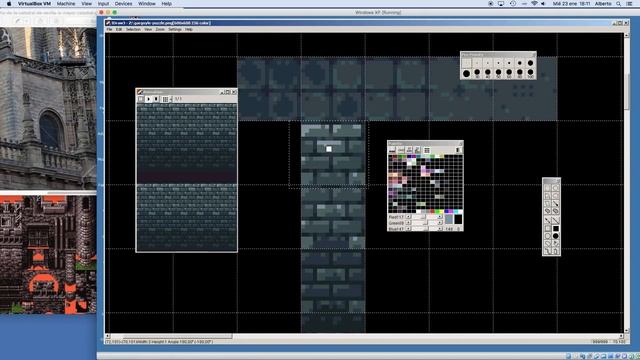
Task: Click the volume icon in macOS menu bar
Action: (543, 4)
